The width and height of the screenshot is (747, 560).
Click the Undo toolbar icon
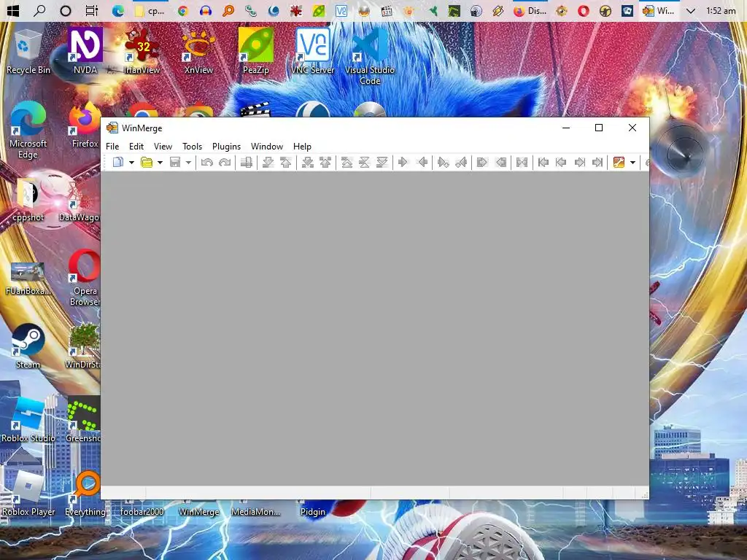[x=206, y=163]
